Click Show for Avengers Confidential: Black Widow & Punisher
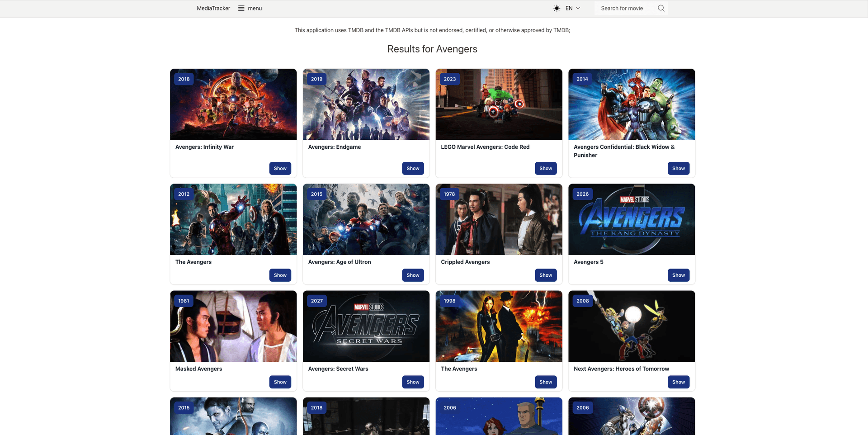This screenshot has width=868, height=435. (679, 168)
